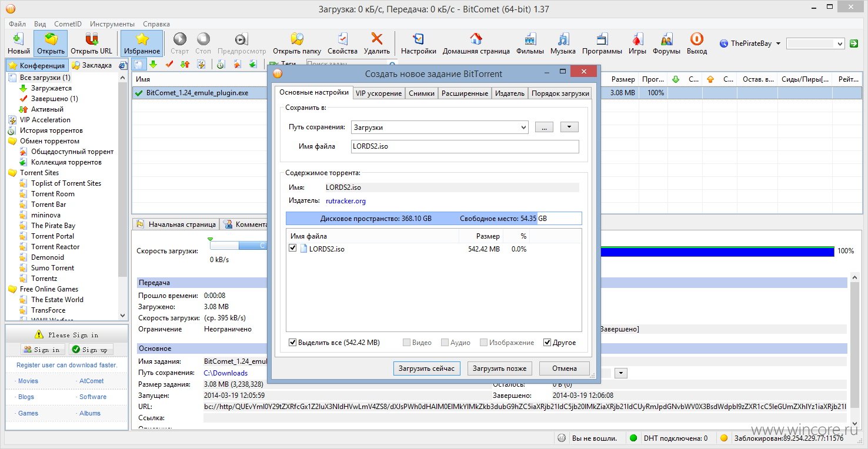Click Загрузить сейчас button
The height and width of the screenshot is (449, 868).
coord(427,368)
